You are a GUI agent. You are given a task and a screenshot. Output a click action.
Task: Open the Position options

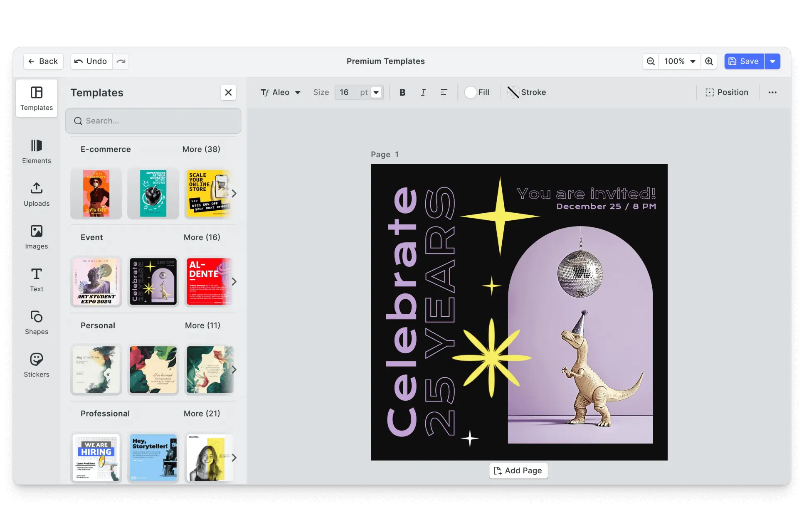(x=727, y=92)
